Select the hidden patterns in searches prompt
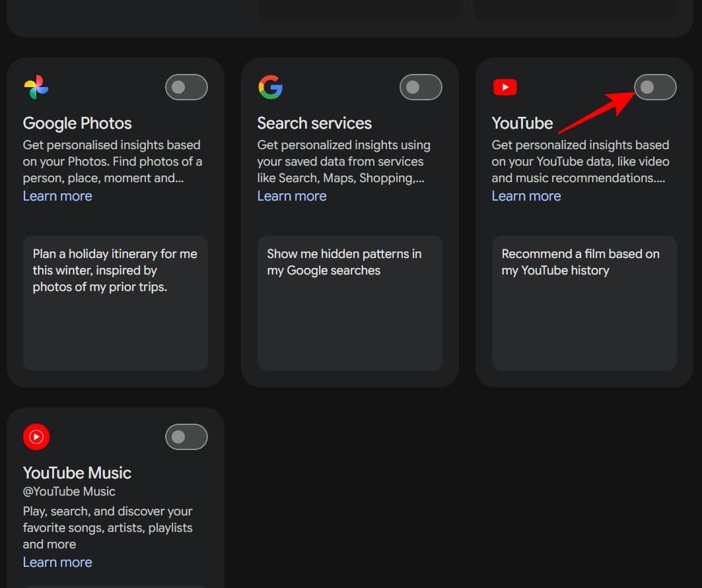 point(349,303)
